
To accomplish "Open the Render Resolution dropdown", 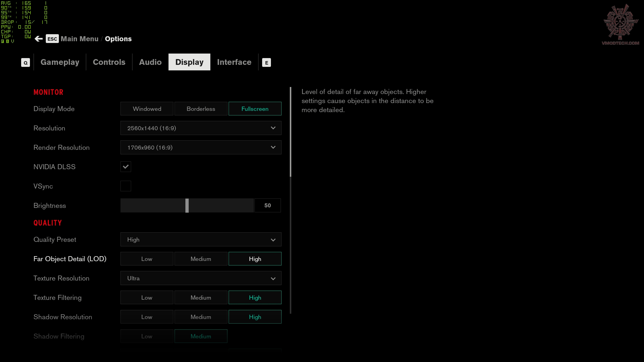I will click(x=201, y=148).
